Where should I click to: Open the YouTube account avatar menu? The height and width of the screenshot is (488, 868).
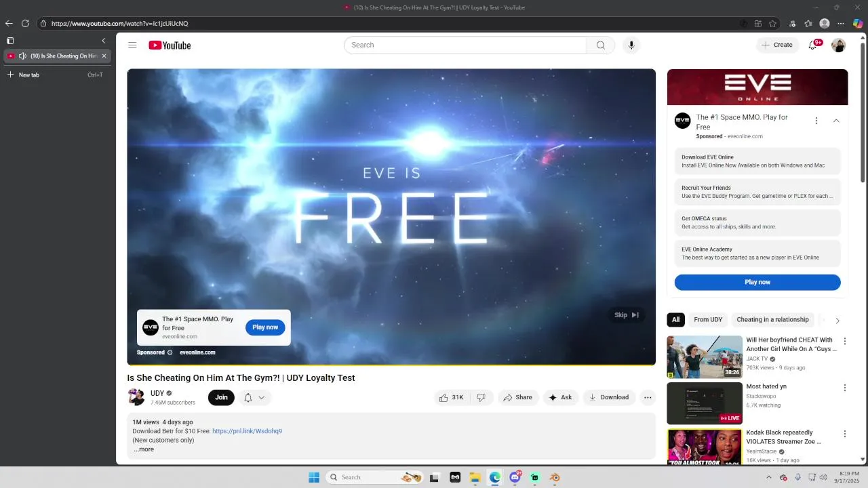pos(839,45)
